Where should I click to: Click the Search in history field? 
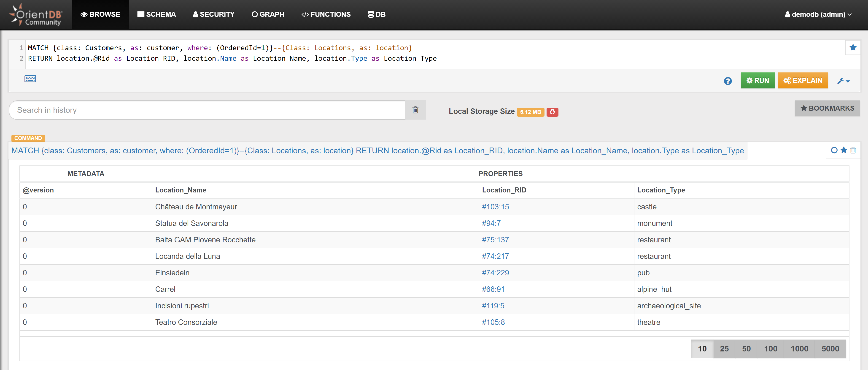click(x=207, y=110)
